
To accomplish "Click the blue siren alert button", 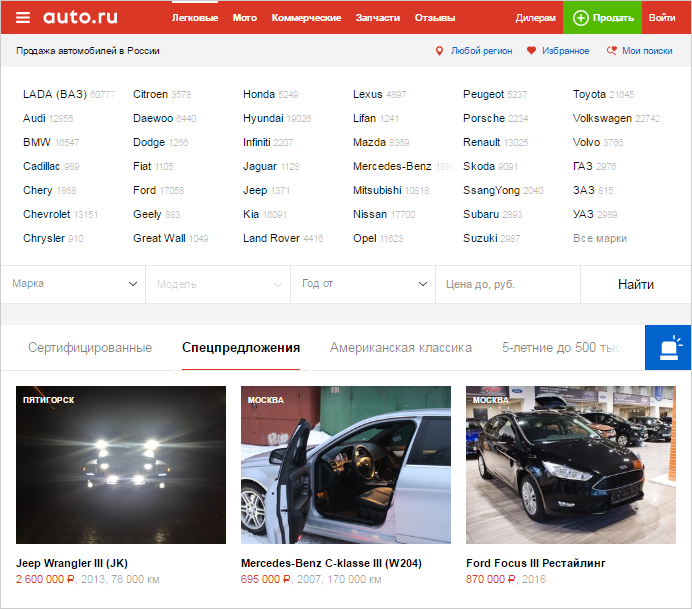I will tap(668, 348).
